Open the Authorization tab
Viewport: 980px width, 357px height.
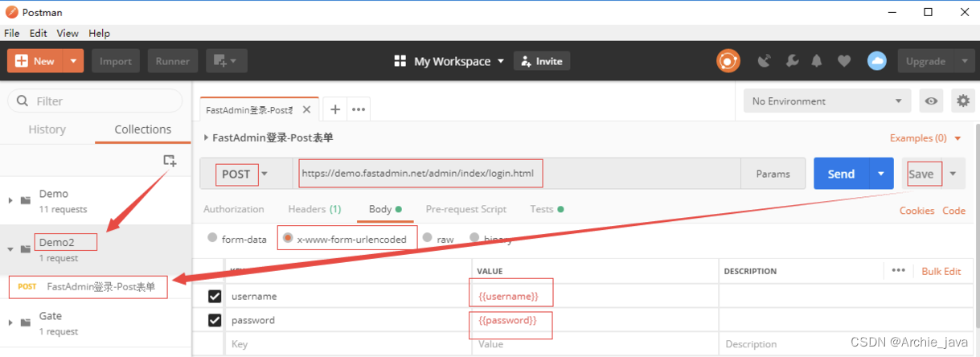234,209
